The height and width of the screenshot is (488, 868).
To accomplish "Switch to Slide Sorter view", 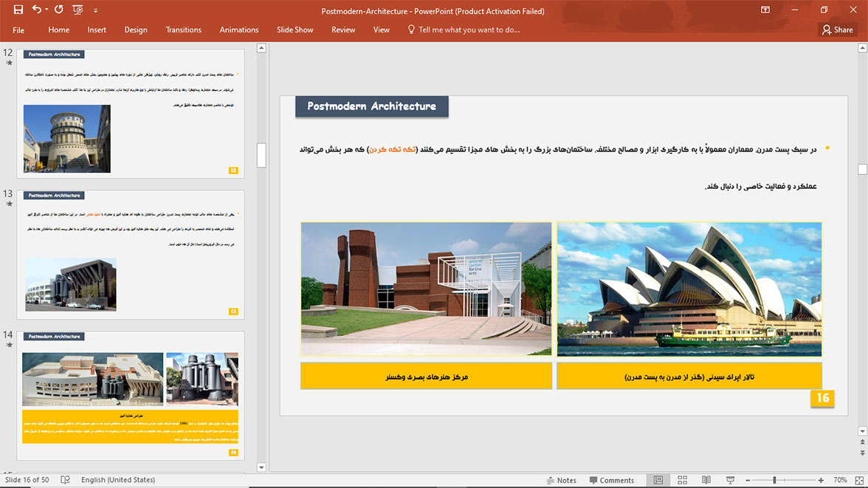I will (x=683, y=480).
